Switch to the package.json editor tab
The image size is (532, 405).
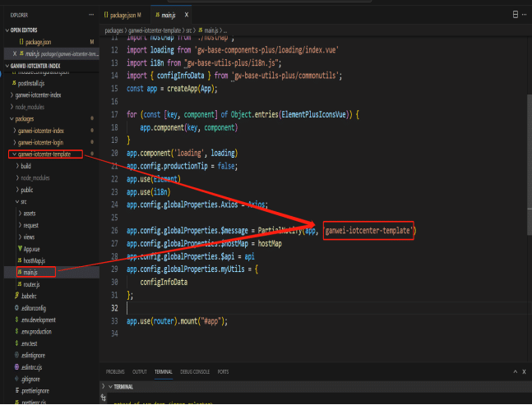pyautogui.click(x=122, y=16)
